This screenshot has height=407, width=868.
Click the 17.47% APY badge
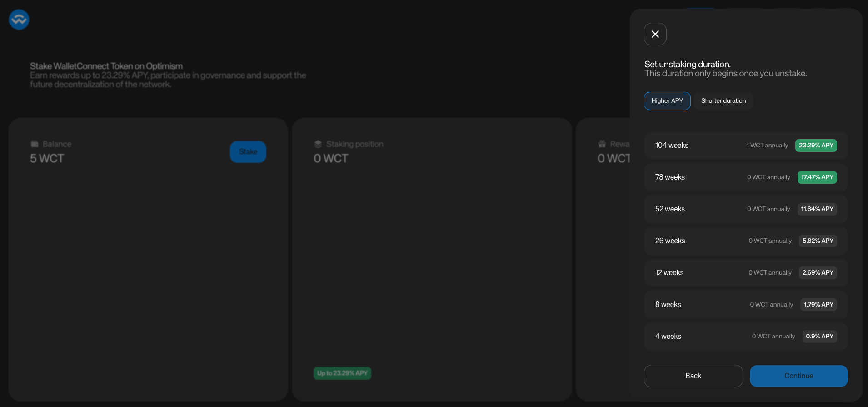[817, 177]
